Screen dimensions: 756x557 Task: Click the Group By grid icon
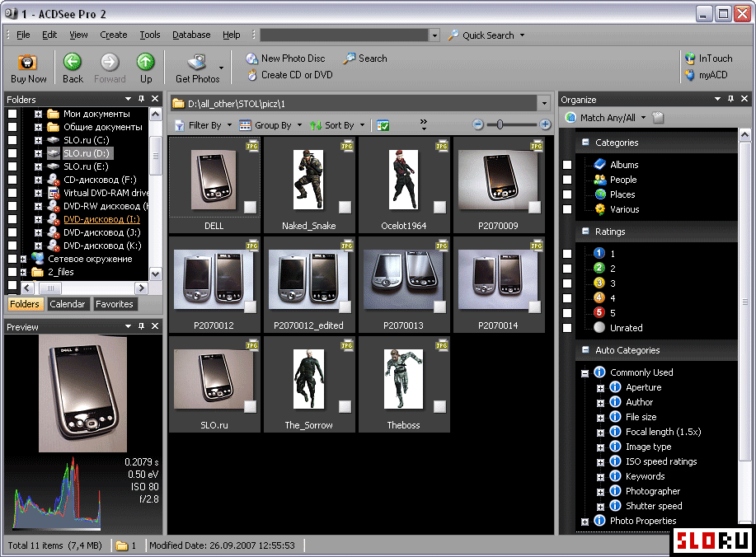246,126
